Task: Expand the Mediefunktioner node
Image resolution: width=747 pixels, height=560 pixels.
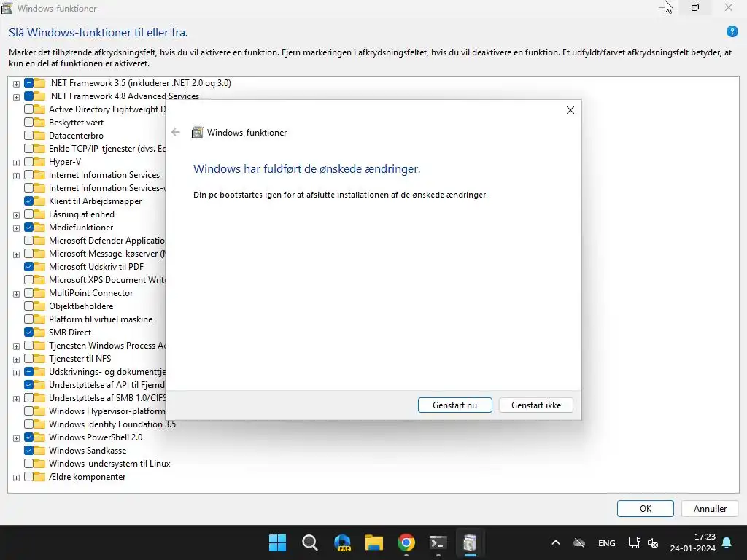Action: pyautogui.click(x=16, y=228)
